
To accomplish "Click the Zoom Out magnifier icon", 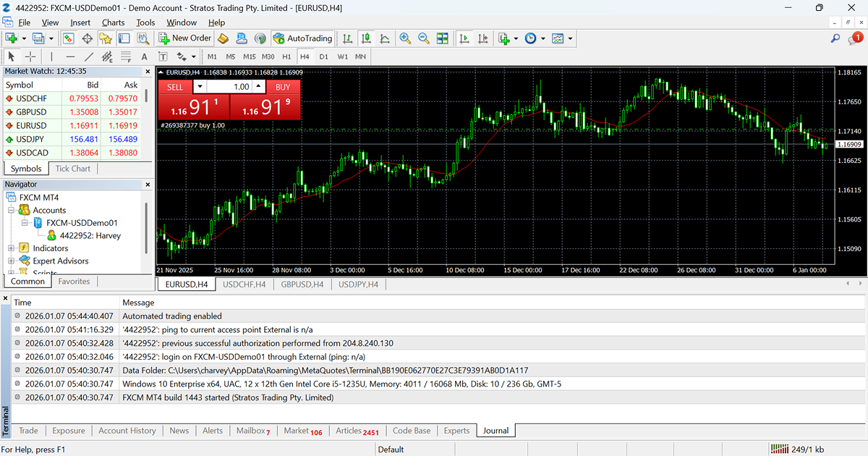I will (x=424, y=38).
